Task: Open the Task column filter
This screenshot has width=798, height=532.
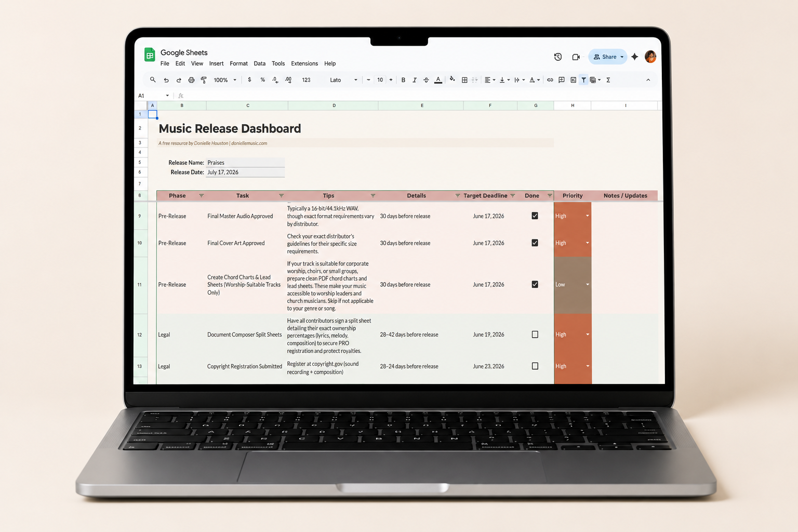Action: tap(281, 196)
